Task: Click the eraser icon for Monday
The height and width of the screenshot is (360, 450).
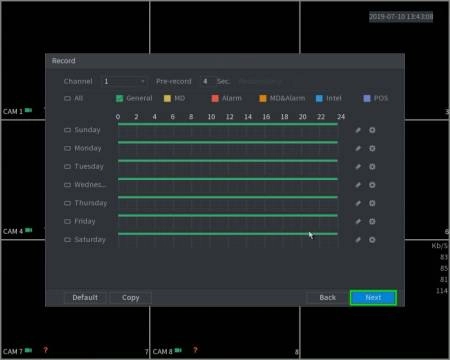Action: click(358, 148)
